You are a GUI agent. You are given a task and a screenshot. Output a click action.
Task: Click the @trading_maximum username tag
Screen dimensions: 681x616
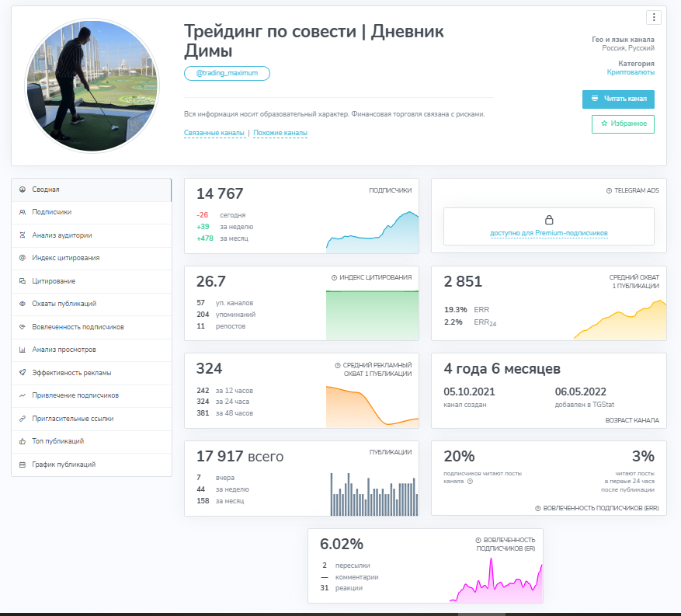227,74
